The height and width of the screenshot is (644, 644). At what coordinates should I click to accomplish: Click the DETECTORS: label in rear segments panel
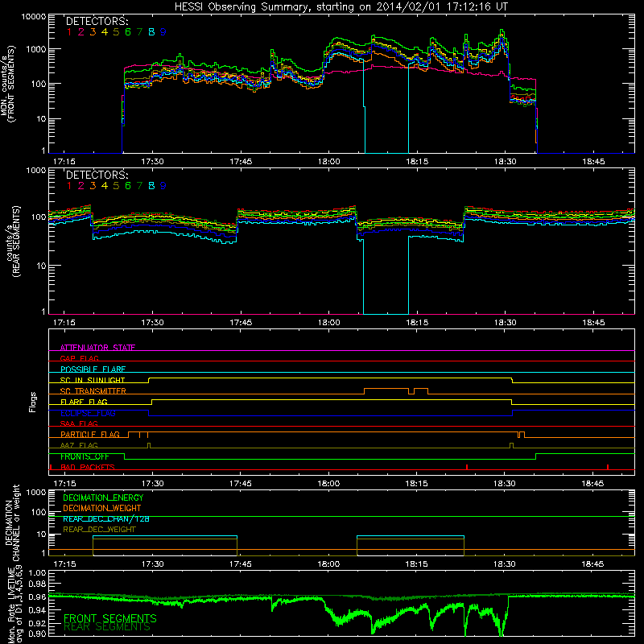(97, 175)
